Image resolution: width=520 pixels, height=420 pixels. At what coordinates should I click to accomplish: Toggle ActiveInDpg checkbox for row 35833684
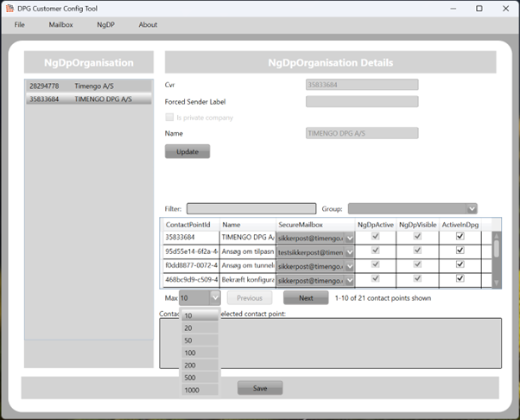[460, 237]
